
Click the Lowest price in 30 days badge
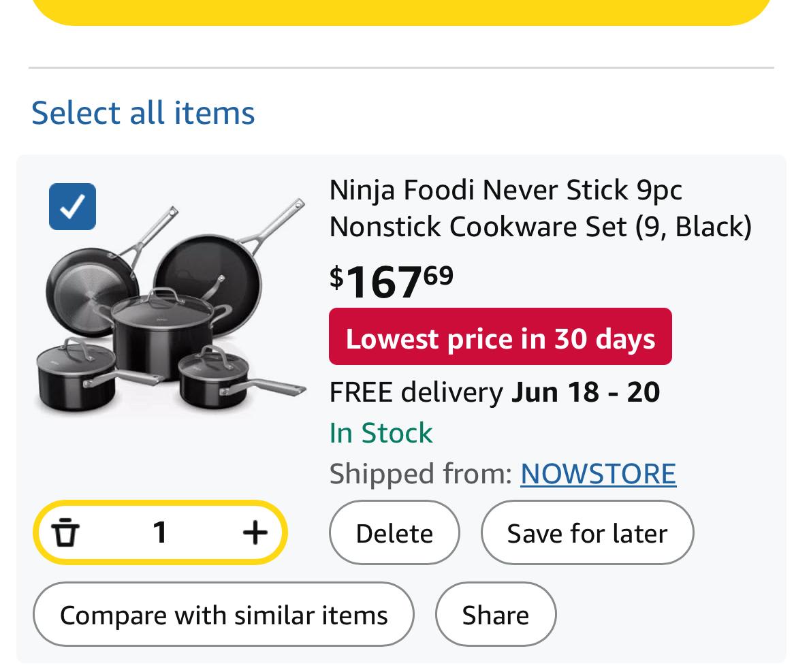click(x=501, y=336)
